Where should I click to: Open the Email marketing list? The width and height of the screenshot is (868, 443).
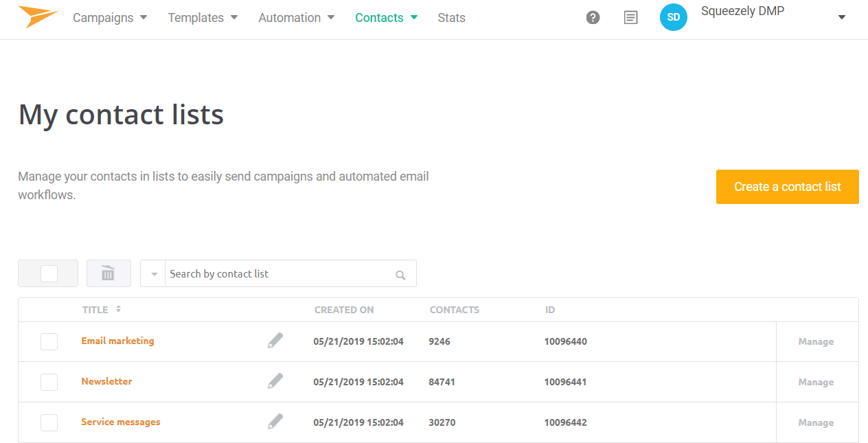point(117,341)
